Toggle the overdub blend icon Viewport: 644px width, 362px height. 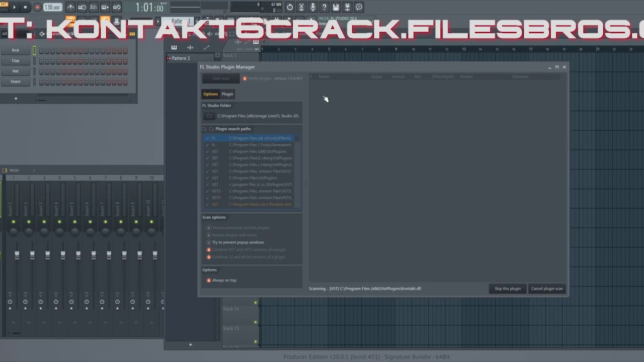pyautogui.click(x=105, y=7)
